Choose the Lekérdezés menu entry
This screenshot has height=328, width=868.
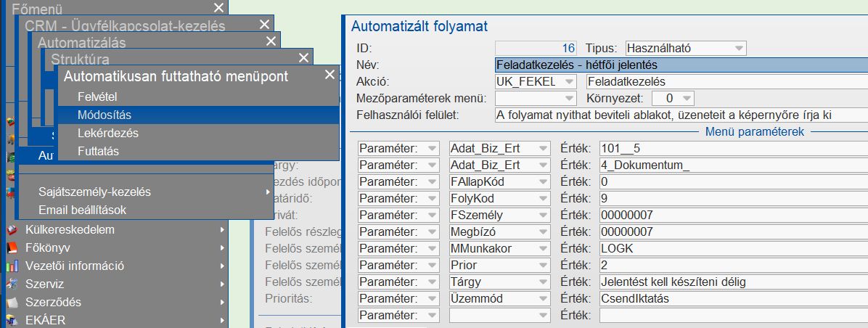(107, 134)
